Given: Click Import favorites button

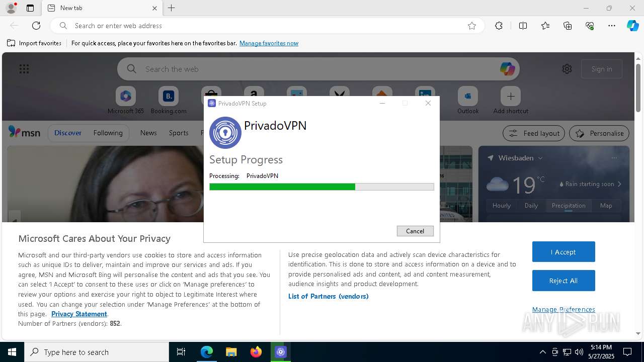Looking at the screenshot, I should 34,43.
